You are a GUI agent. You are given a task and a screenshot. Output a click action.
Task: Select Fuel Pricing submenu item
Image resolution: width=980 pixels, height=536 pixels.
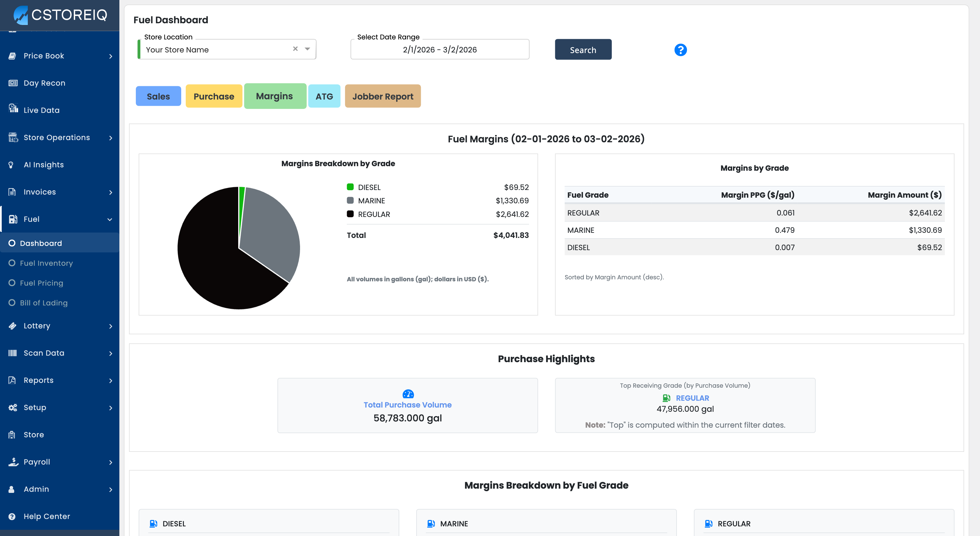(x=41, y=283)
